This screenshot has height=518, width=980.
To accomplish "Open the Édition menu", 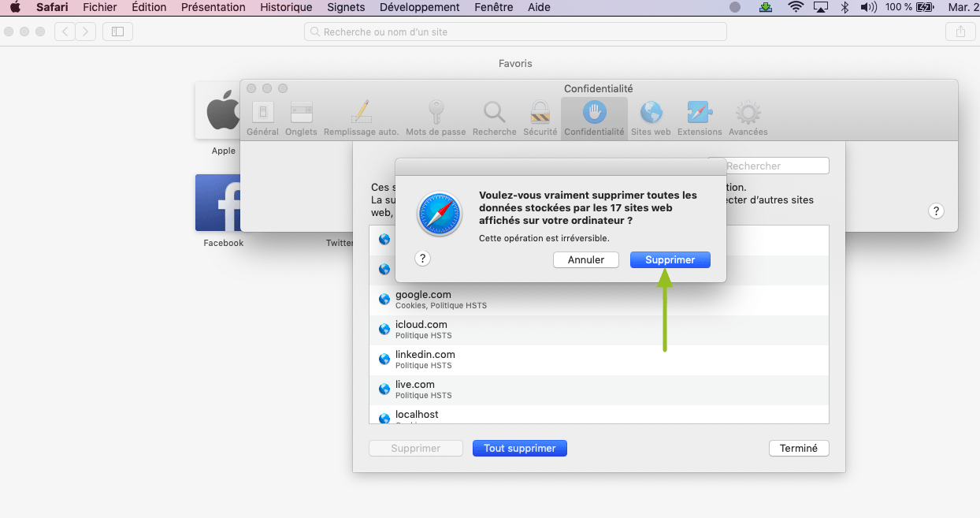I will point(149,7).
